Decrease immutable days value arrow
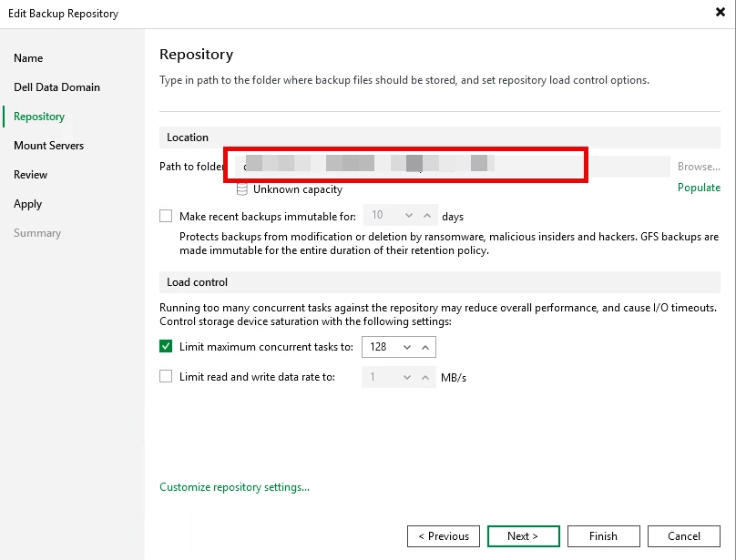736x560 pixels. [409, 216]
